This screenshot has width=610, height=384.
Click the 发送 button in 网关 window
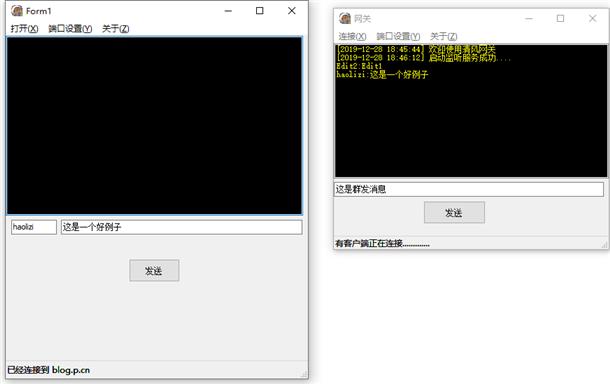(x=454, y=212)
